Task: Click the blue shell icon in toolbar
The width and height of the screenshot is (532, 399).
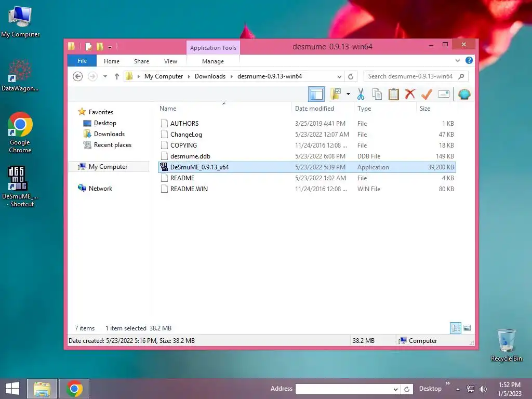Action: [x=464, y=94]
